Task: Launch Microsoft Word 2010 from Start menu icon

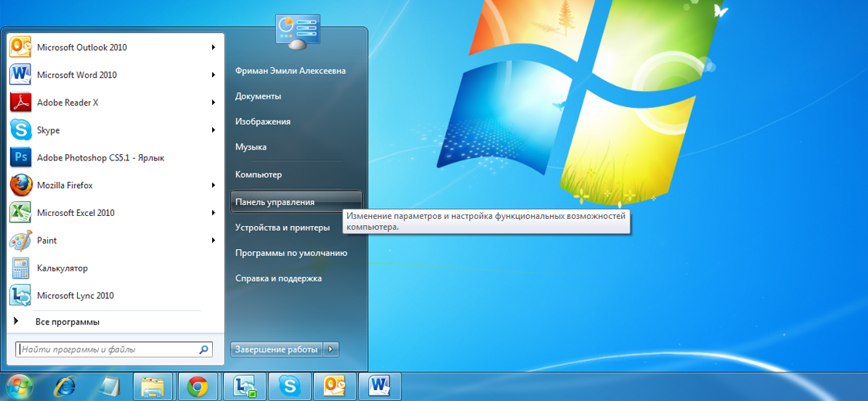Action: [21, 75]
